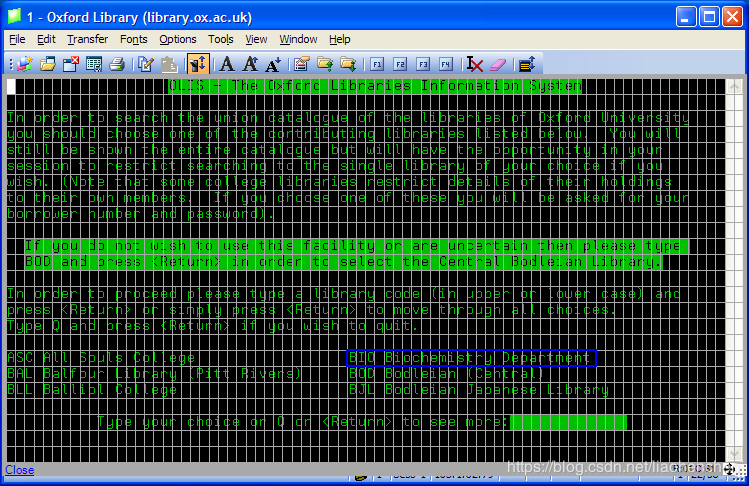
Task: Click the text cursor red X icon
Action: coord(474,64)
